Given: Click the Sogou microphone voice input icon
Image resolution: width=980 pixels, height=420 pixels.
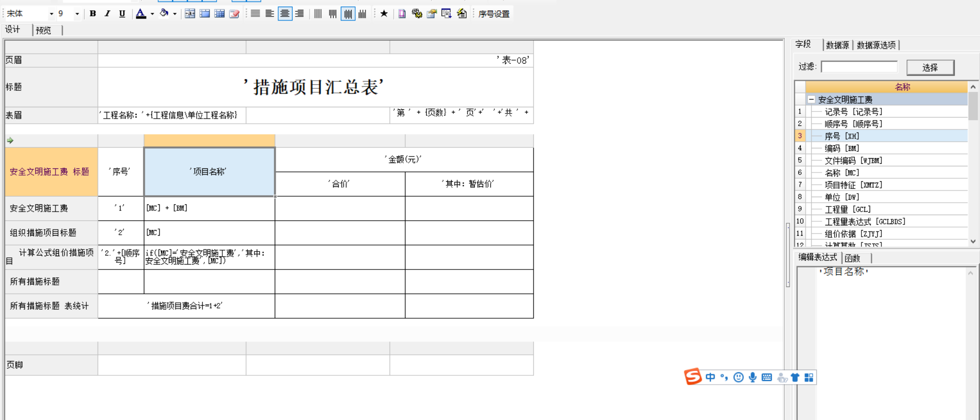Looking at the screenshot, I should tap(753, 377).
